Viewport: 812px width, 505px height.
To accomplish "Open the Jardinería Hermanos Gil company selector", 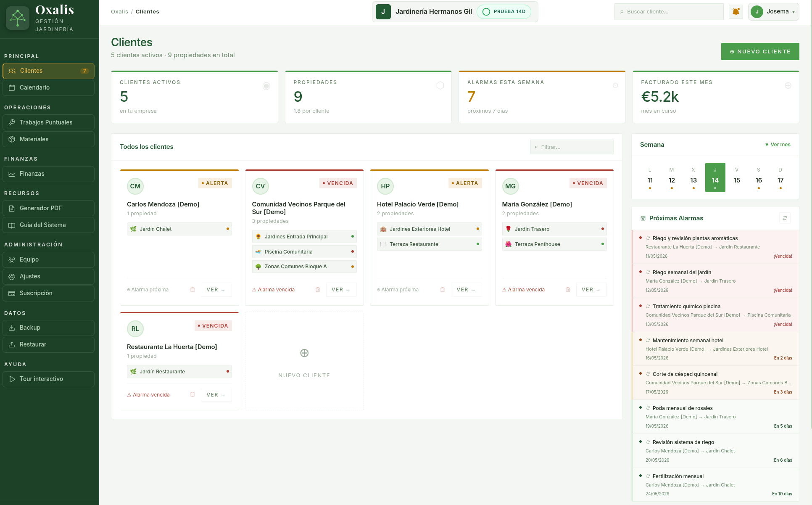I will pyautogui.click(x=455, y=12).
